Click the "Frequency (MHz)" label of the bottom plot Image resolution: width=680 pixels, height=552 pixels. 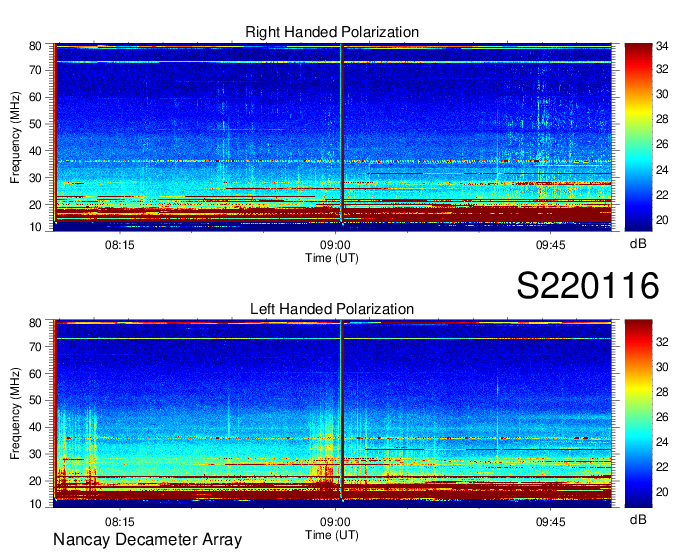[15, 414]
